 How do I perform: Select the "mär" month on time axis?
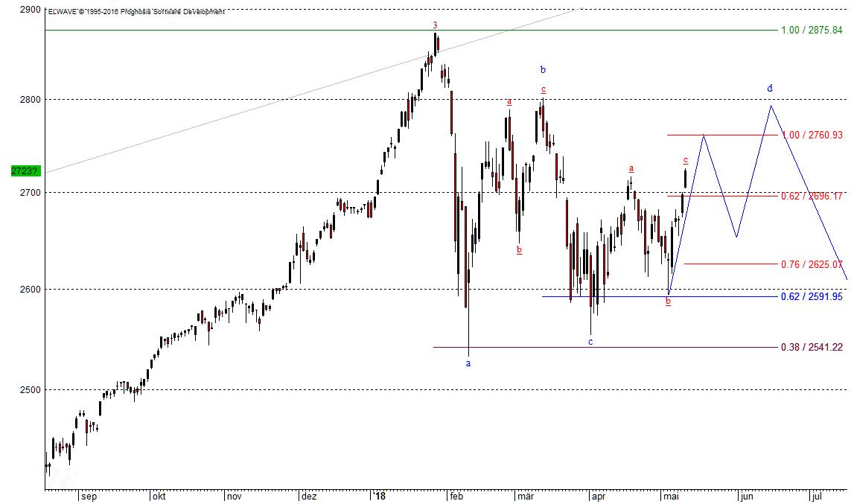526,497
